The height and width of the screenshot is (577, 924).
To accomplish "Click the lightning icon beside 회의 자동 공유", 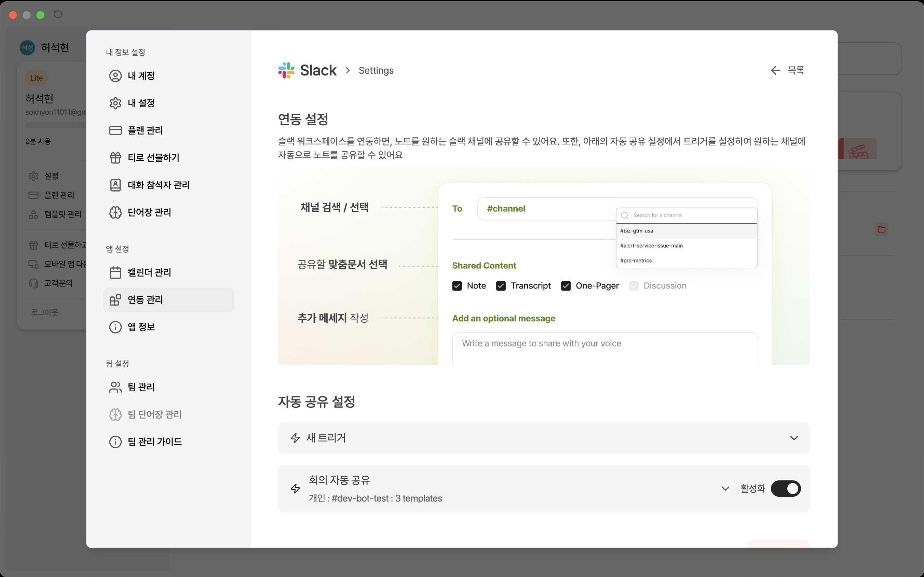I will (x=295, y=489).
